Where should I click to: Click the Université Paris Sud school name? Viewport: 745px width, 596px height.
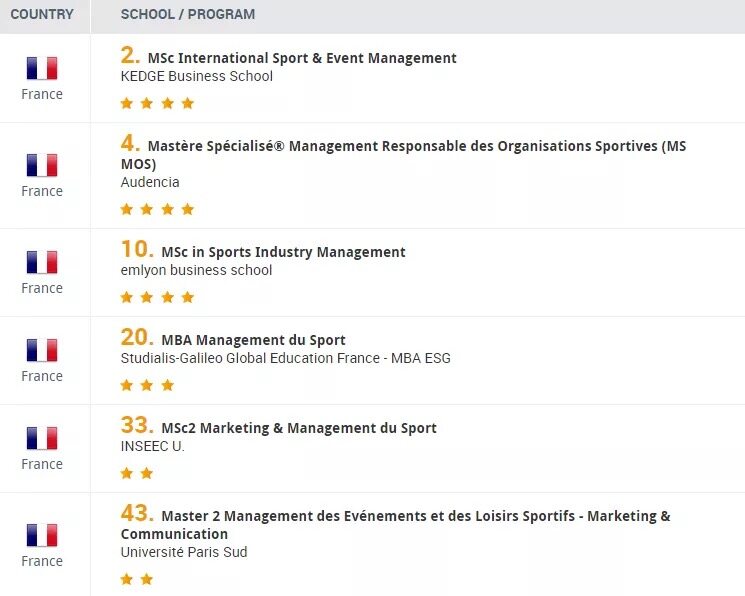(x=184, y=552)
